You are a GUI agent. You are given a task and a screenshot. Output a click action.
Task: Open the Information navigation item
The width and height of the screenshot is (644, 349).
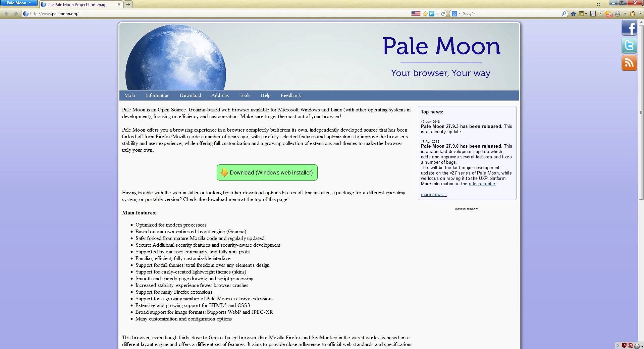click(x=157, y=95)
